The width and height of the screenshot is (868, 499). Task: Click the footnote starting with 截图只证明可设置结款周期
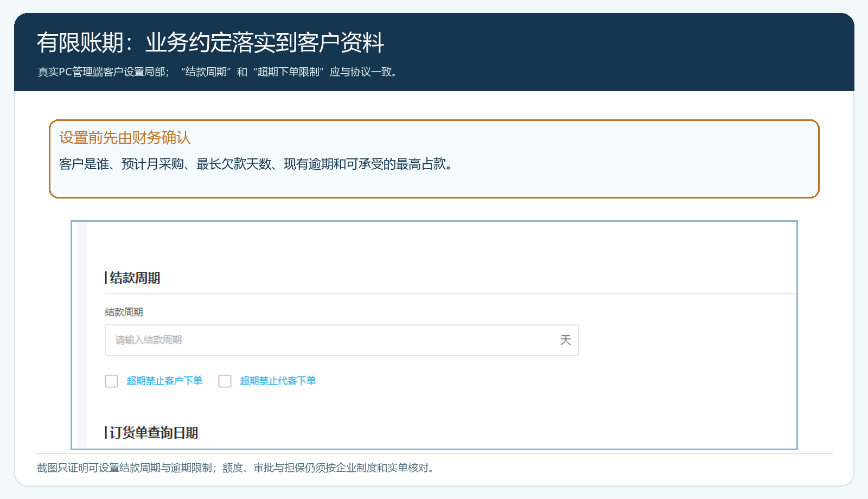pos(237,468)
